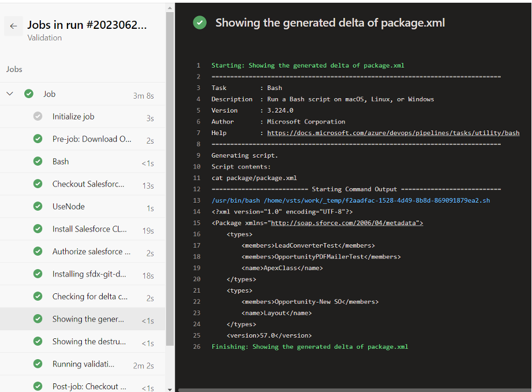Click the 'cat package/package.xml' line
The height and width of the screenshot is (392, 532).
point(254,178)
